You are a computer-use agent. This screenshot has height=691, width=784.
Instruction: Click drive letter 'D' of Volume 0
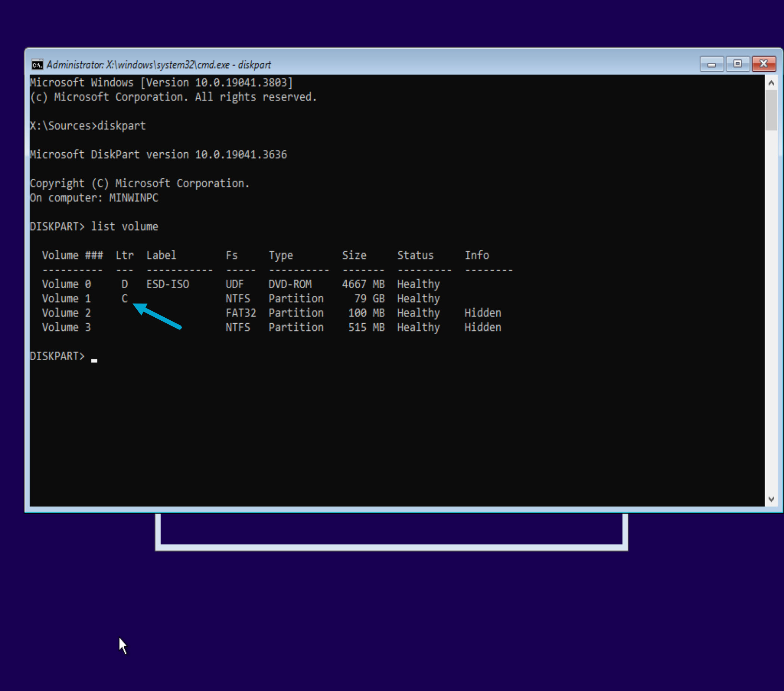coord(125,284)
